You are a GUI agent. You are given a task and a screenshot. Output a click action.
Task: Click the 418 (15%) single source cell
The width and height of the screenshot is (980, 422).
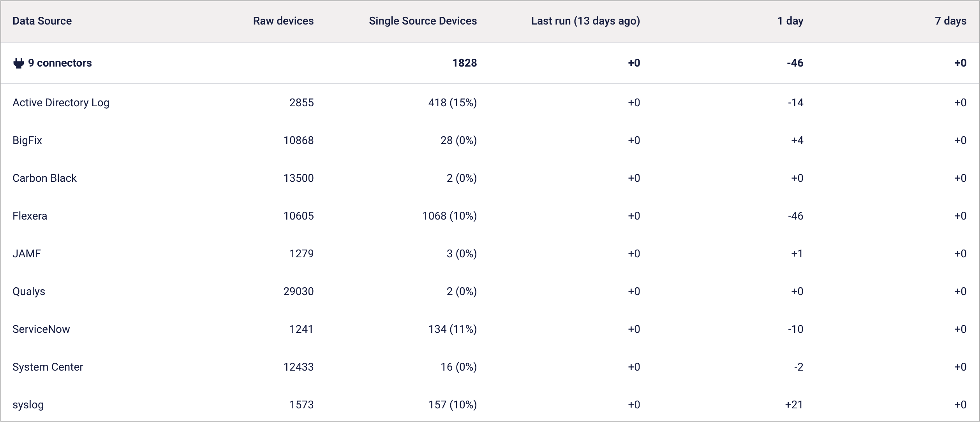click(453, 103)
